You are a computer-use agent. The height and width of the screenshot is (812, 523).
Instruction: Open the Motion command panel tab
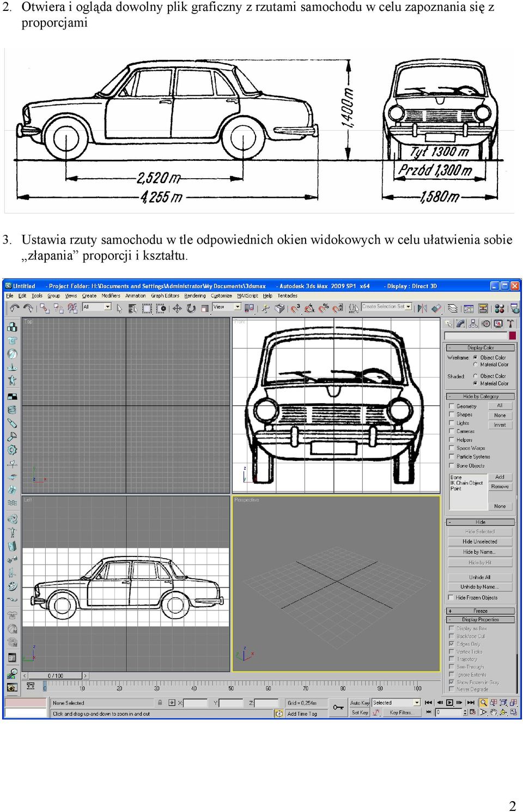pyautogui.click(x=486, y=324)
